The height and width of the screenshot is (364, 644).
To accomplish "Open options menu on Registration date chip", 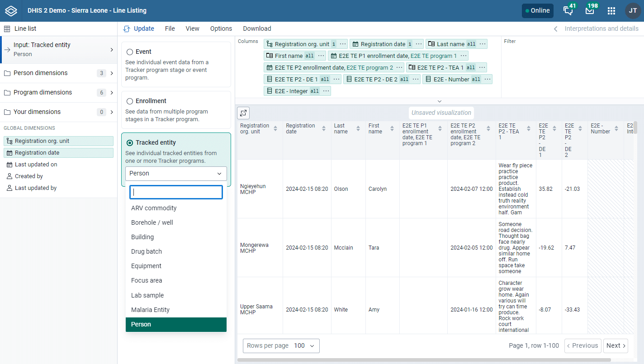I will point(419,44).
